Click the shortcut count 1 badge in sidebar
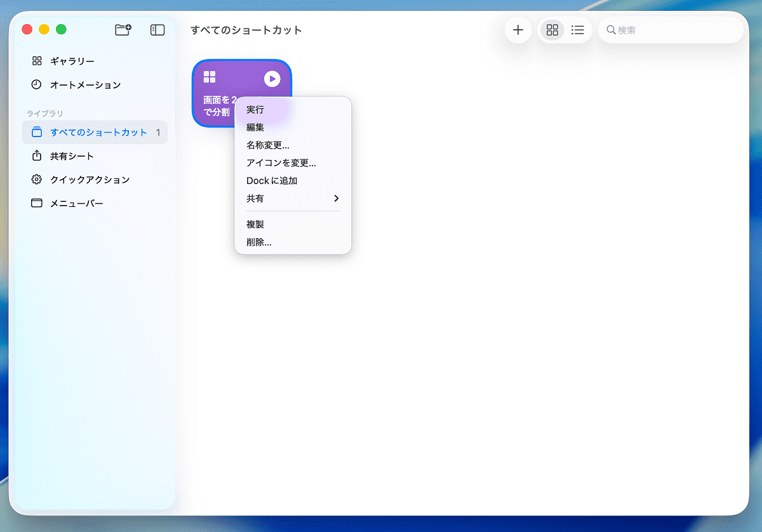The height and width of the screenshot is (532, 762). pyautogui.click(x=158, y=132)
